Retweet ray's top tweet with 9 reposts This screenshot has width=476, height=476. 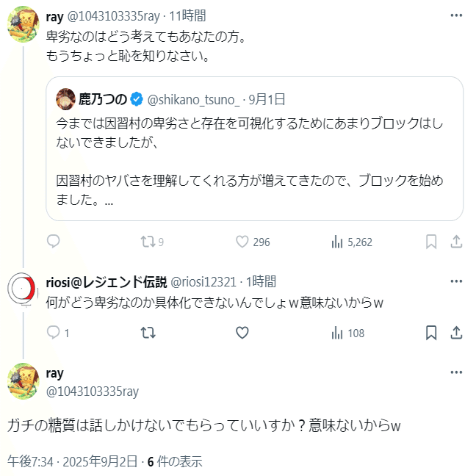coord(147,241)
